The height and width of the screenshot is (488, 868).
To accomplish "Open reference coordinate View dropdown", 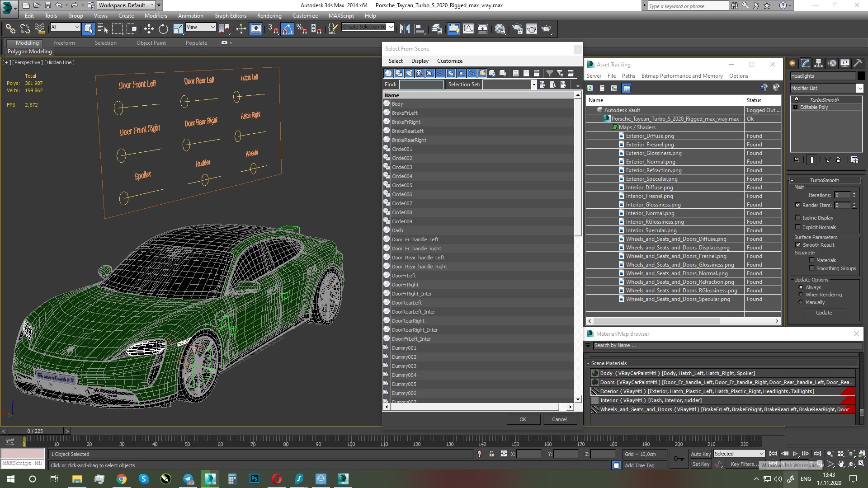I will pos(200,27).
